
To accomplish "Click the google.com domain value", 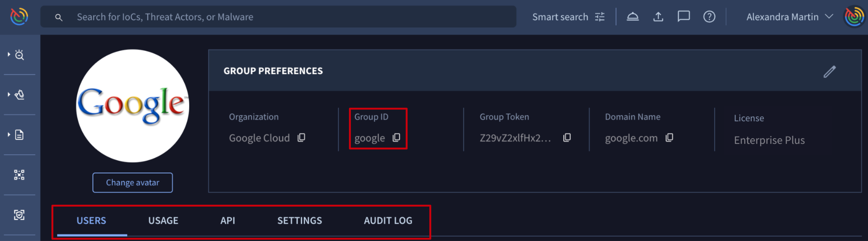I will [631, 138].
